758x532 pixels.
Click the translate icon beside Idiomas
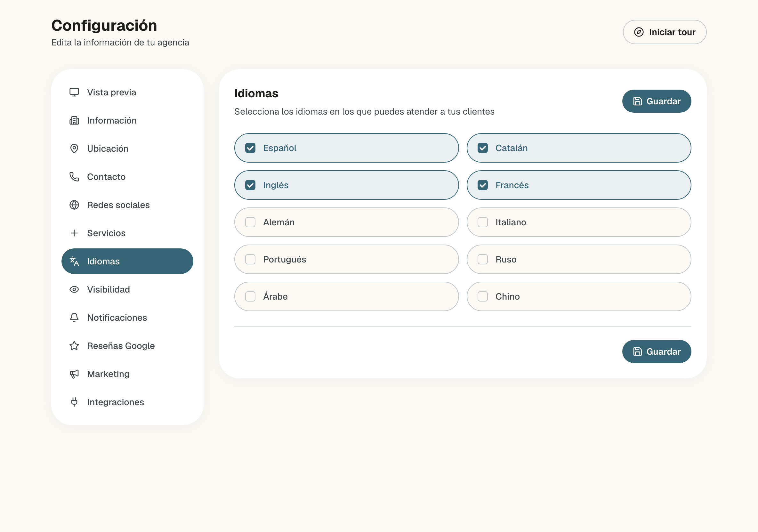pyautogui.click(x=74, y=261)
